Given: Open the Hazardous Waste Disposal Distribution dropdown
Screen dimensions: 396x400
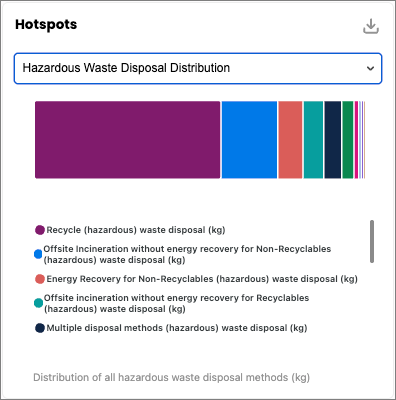Looking at the screenshot, I should (198, 68).
